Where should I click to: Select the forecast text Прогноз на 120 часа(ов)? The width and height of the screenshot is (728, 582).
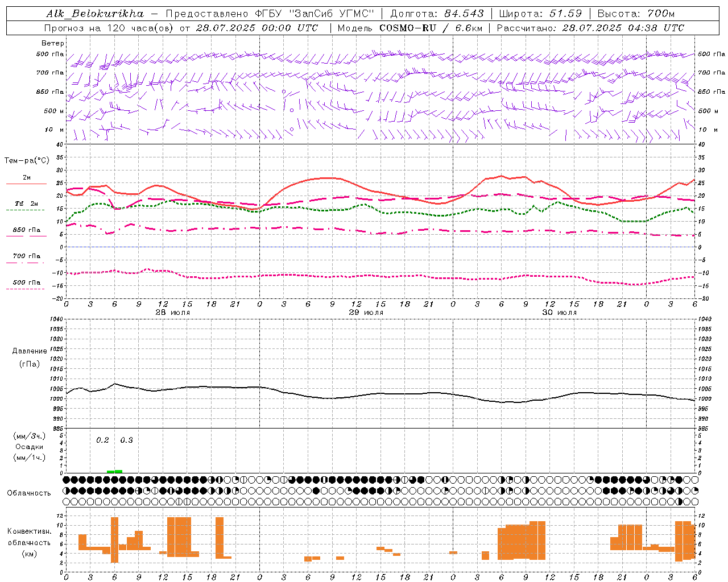coord(110,28)
